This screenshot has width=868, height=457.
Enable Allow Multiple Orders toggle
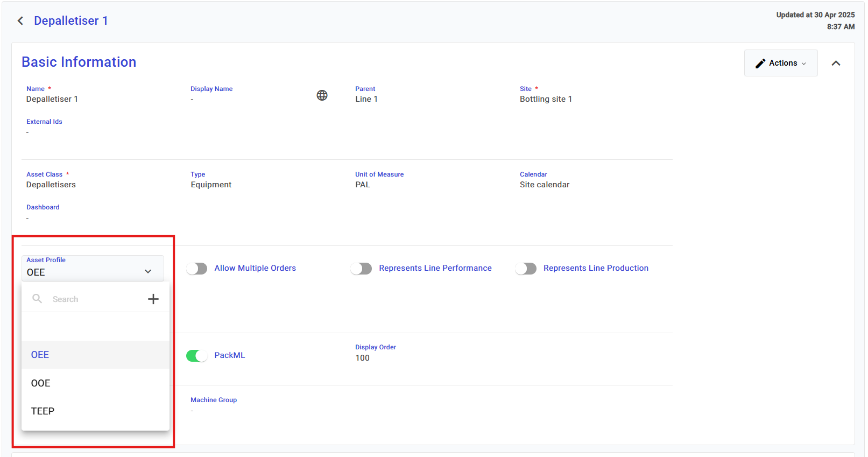coord(197,269)
